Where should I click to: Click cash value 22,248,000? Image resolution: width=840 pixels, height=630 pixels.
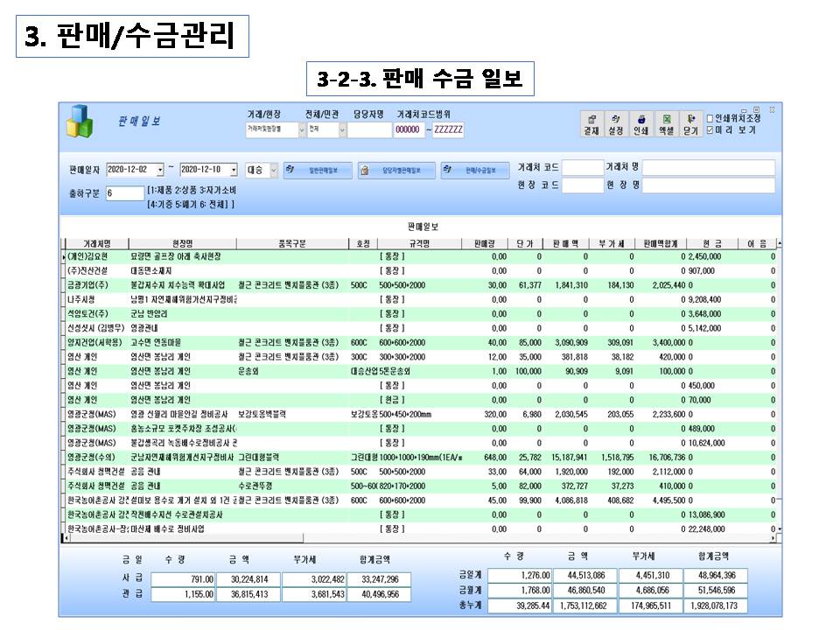click(706, 529)
